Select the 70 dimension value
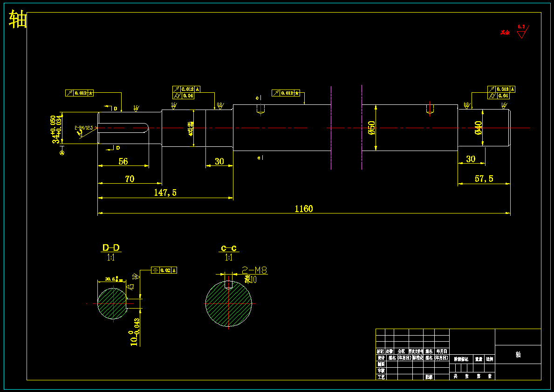The image size is (554, 392). pyautogui.click(x=130, y=179)
